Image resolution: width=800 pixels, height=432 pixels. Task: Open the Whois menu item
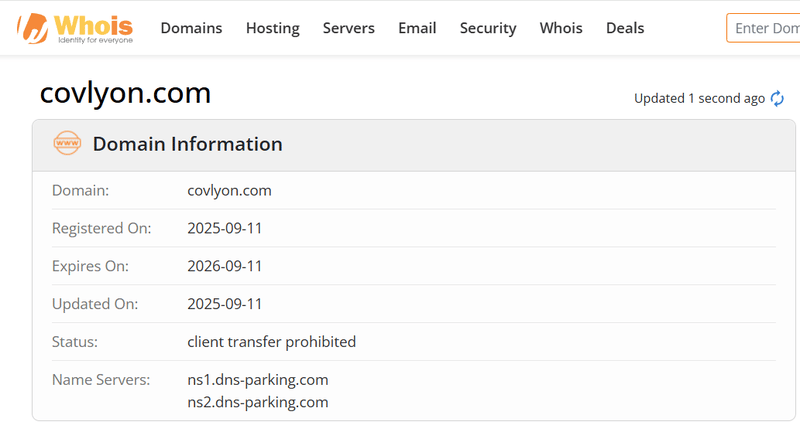tap(561, 28)
